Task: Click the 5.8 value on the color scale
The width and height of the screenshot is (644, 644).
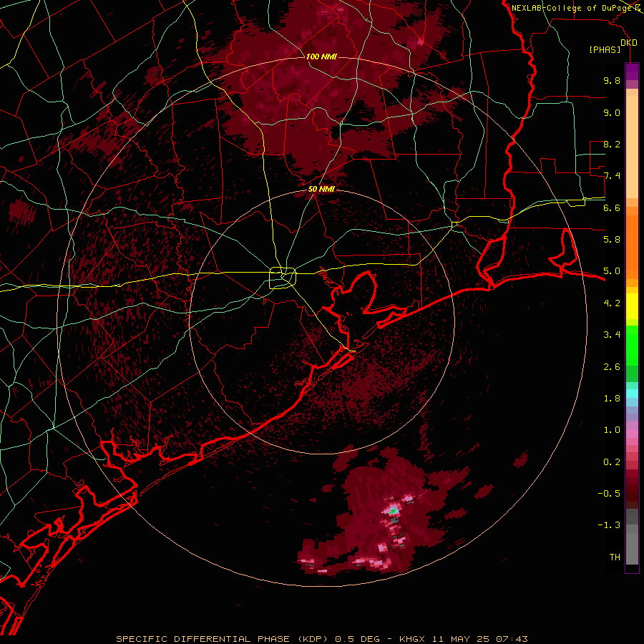Action: coord(612,240)
